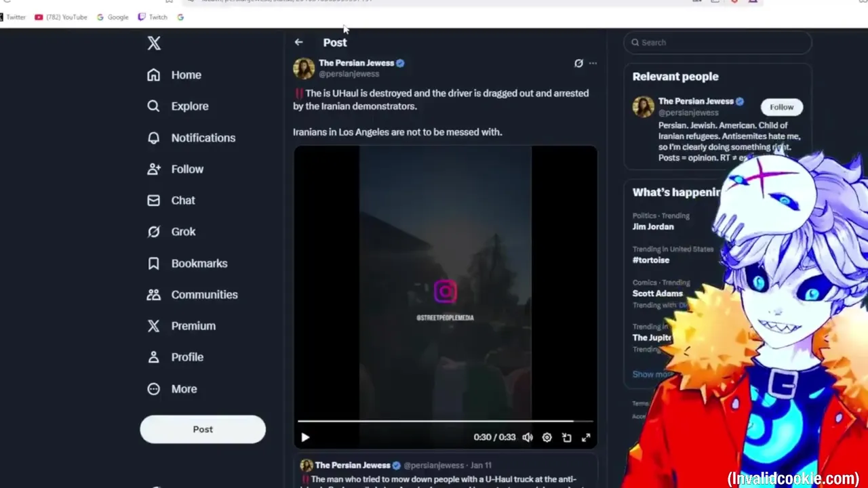
Task: Open the YouTube bookmark in bookmarks bar
Action: pos(61,17)
